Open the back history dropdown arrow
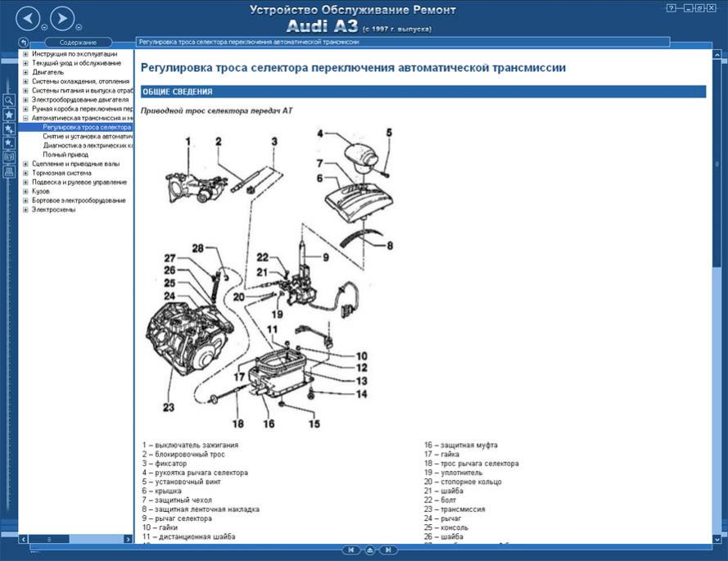 [x=44, y=27]
